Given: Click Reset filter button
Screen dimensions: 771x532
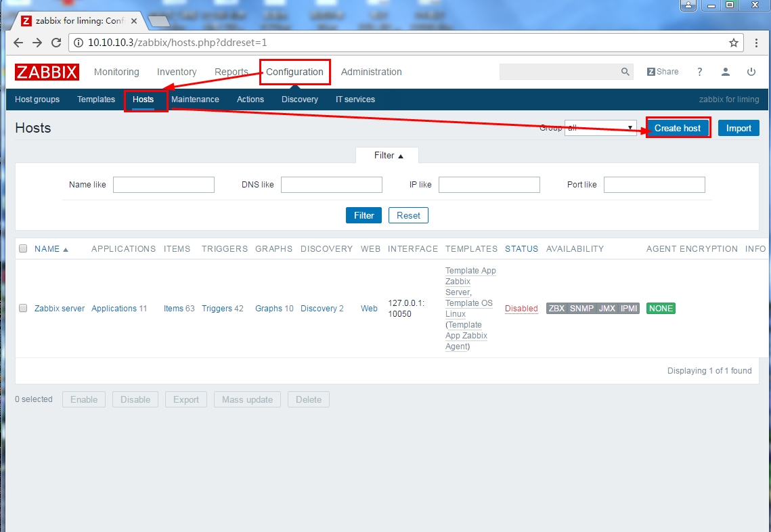Looking at the screenshot, I should (408, 215).
